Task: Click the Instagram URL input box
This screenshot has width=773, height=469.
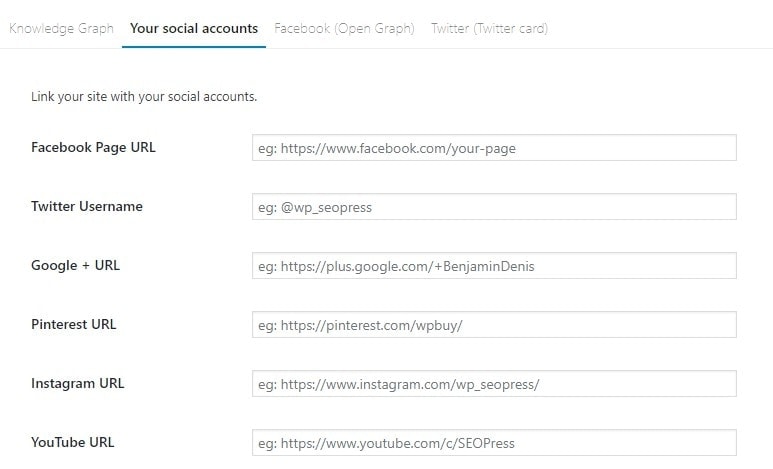Action: point(494,384)
